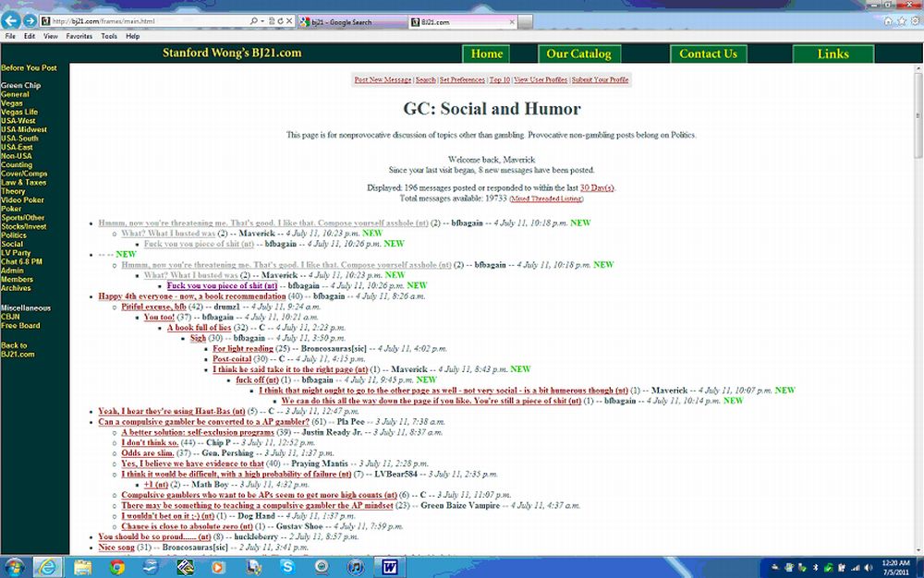Click the Our Catalog button
The image size is (924, 578).
point(578,54)
